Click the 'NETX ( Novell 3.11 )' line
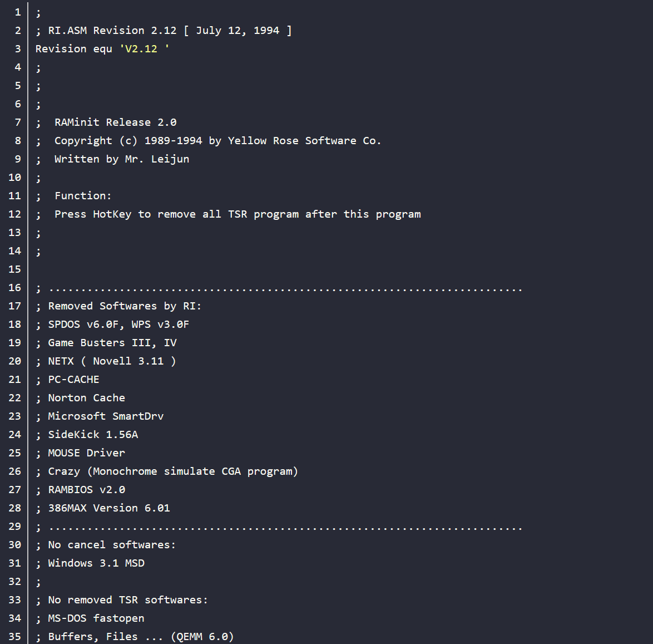The height and width of the screenshot is (644, 653). 111,361
